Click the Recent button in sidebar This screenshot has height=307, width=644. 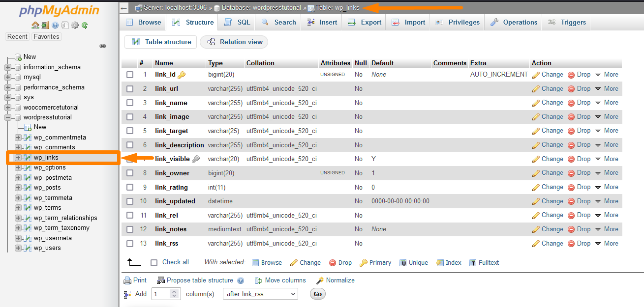[x=17, y=37]
